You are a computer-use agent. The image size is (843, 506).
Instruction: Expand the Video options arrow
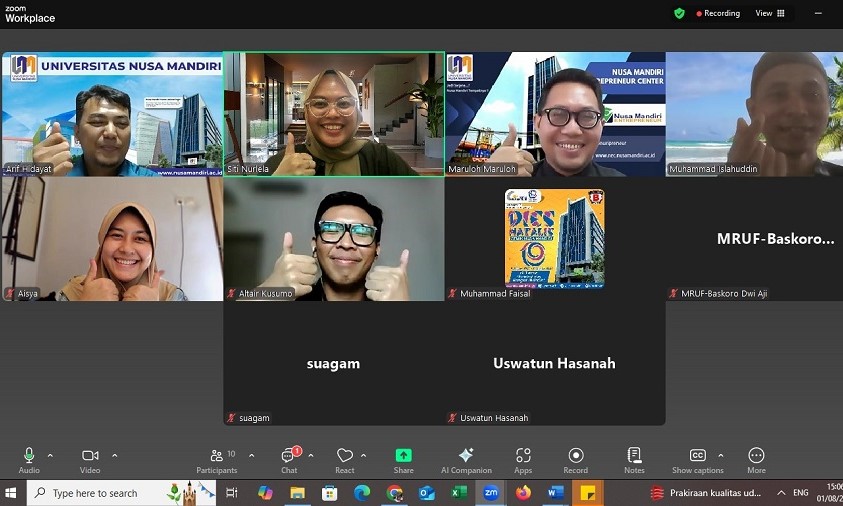pos(114,456)
